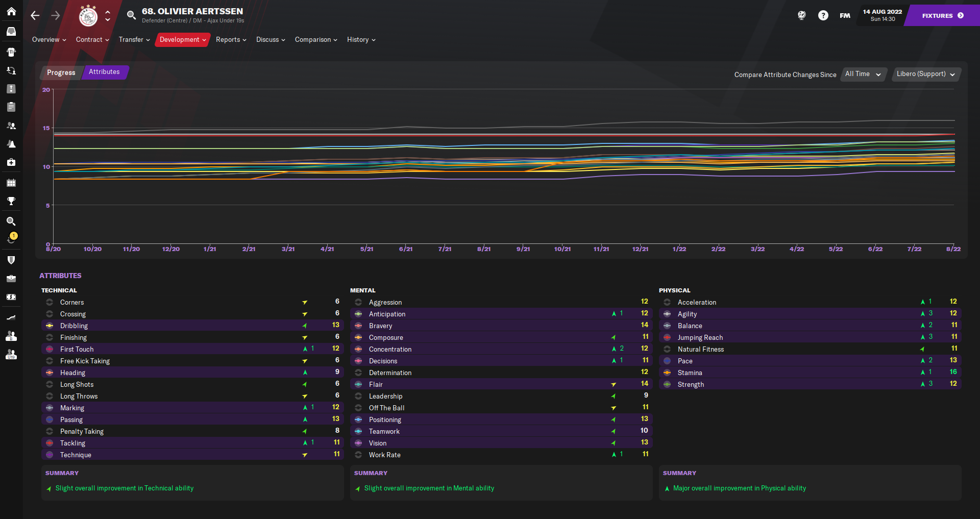The height and width of the screenshot is (519, 980).
Task: Toggle the Corners graph line
Action: 50,302
